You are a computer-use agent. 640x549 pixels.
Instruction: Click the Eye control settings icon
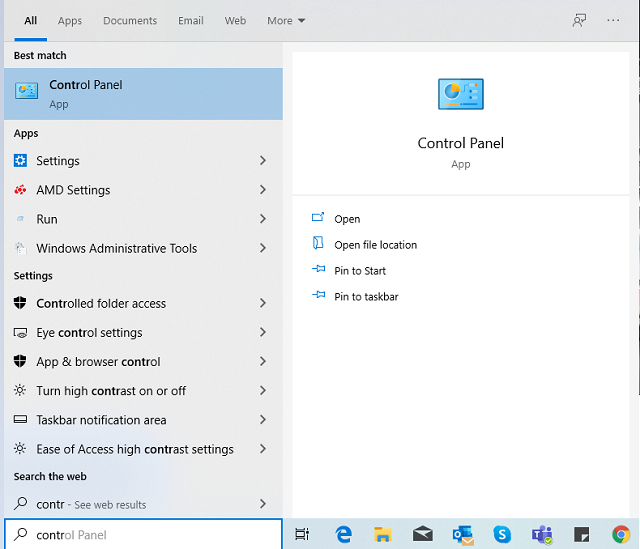pos(20,333)
